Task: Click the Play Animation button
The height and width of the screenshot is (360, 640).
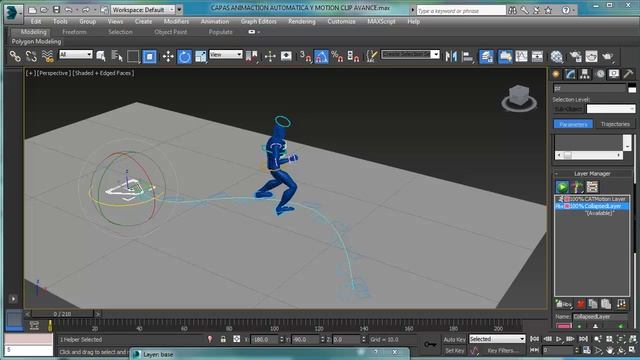Action: tap(559, 339)
